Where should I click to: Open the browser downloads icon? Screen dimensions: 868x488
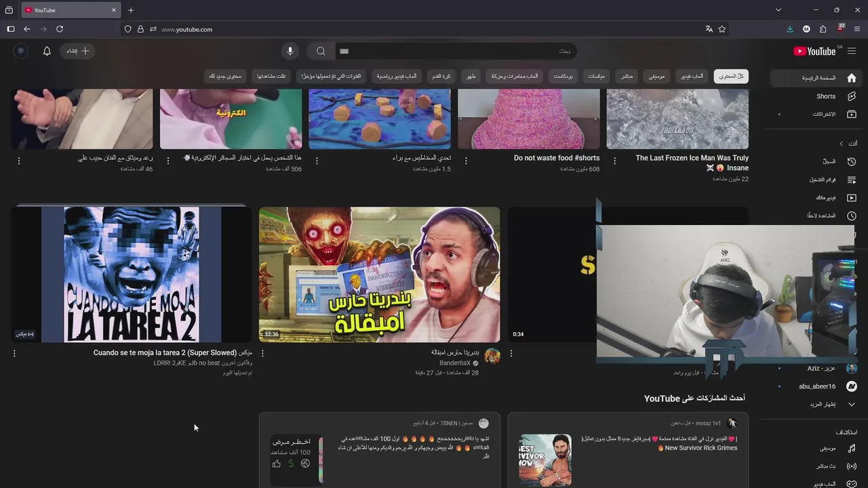(x=790, y=29)
